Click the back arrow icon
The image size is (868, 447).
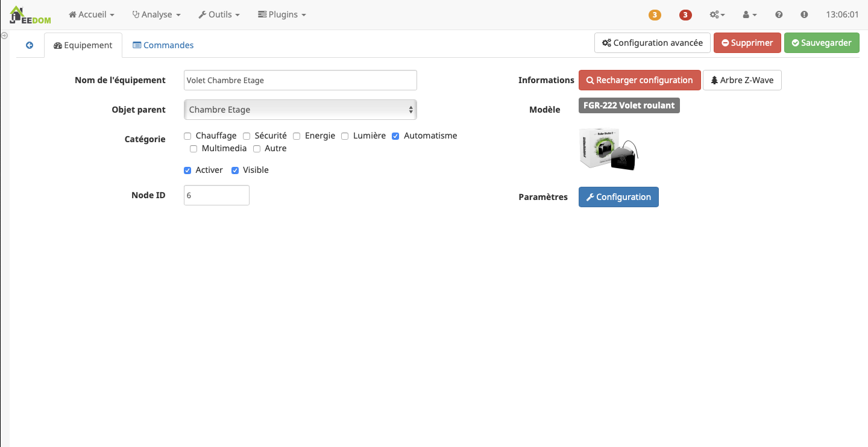[x=30, y=45]
